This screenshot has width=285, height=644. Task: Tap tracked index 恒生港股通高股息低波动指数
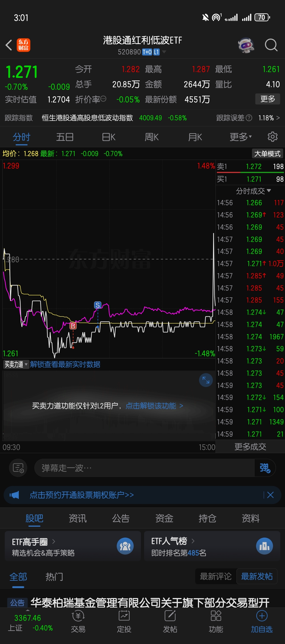tap(87, 118)
